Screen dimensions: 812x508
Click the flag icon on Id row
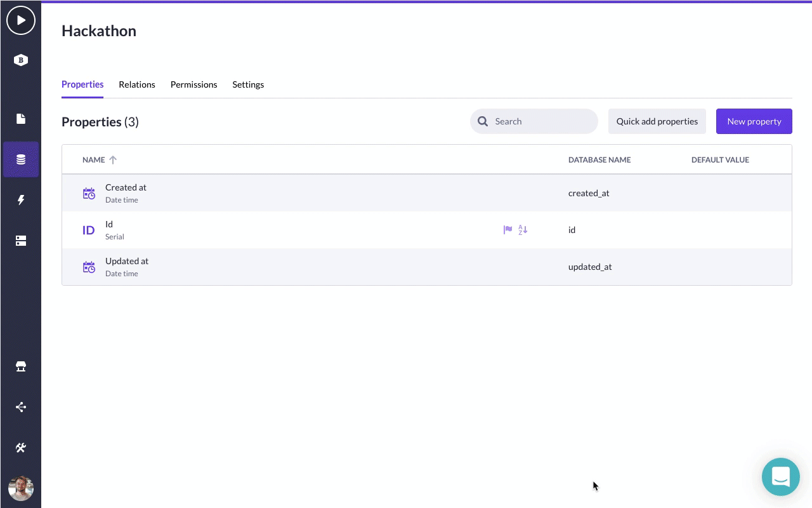(507, 230)
